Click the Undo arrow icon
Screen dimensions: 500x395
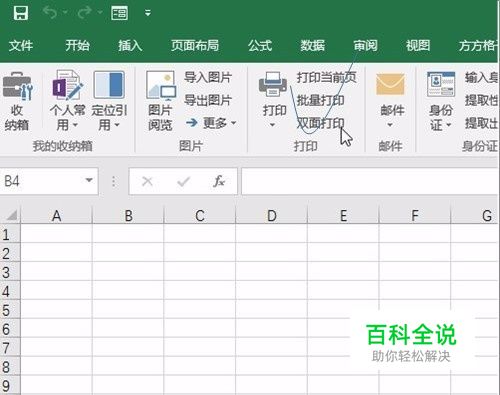(50, 13)
